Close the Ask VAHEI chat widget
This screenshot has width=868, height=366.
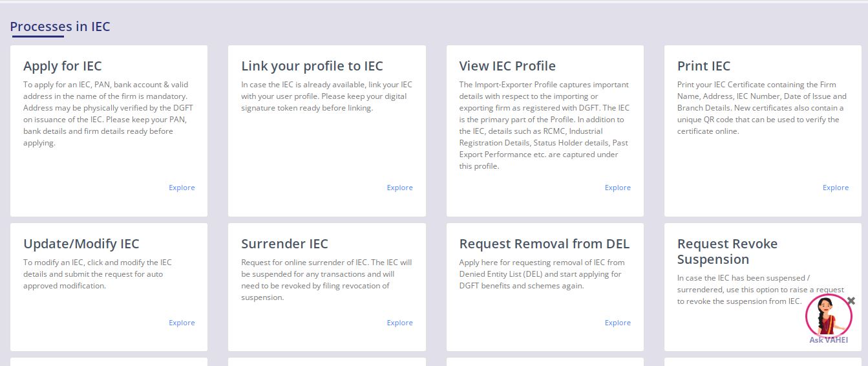pos(851,301)
